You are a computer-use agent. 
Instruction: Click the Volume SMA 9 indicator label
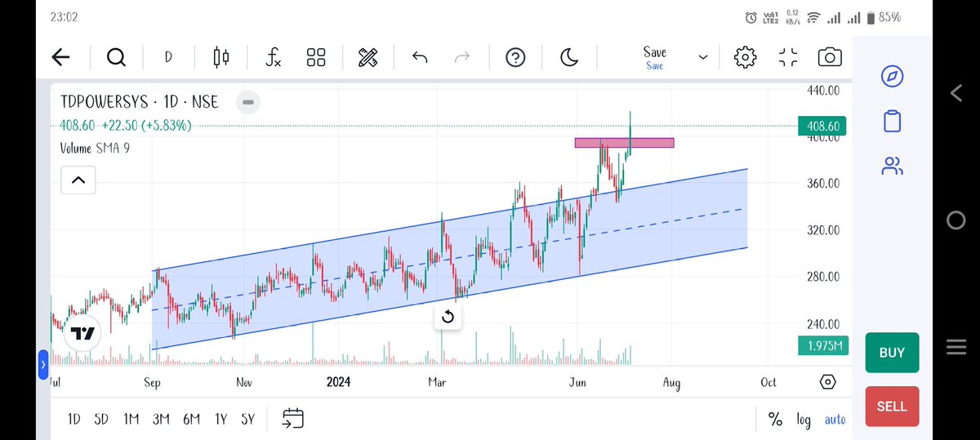[95, 149]
